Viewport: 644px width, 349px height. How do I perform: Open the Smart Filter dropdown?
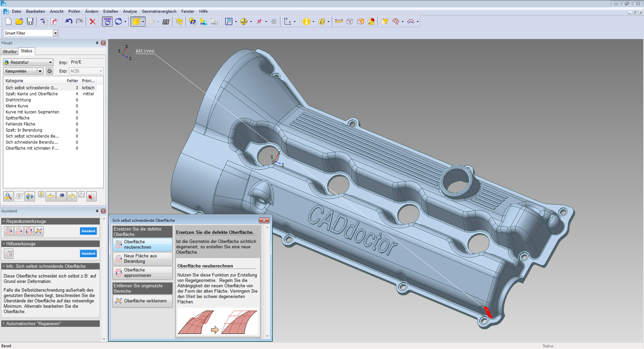[55, 33]
